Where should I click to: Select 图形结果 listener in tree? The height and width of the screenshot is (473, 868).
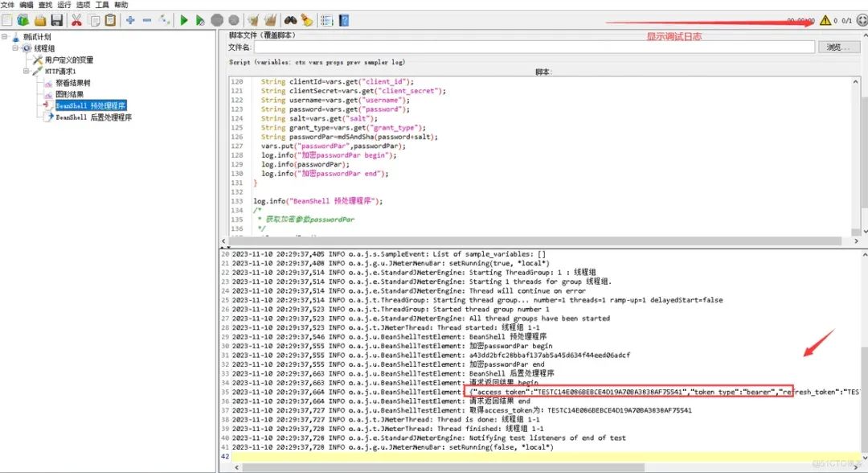(x=70, y=94)
